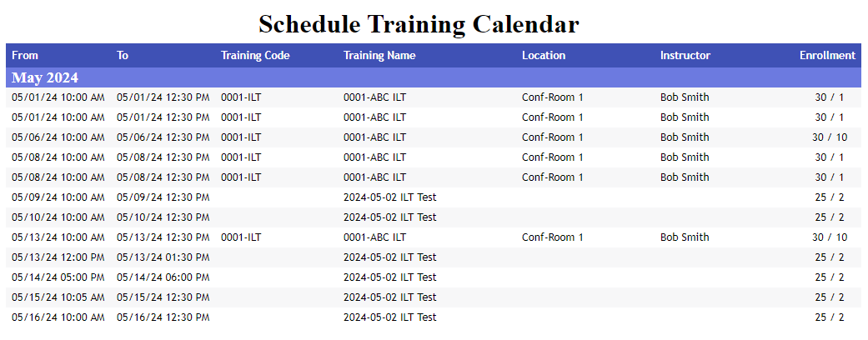Click the Training Name column header

[379, 56]
